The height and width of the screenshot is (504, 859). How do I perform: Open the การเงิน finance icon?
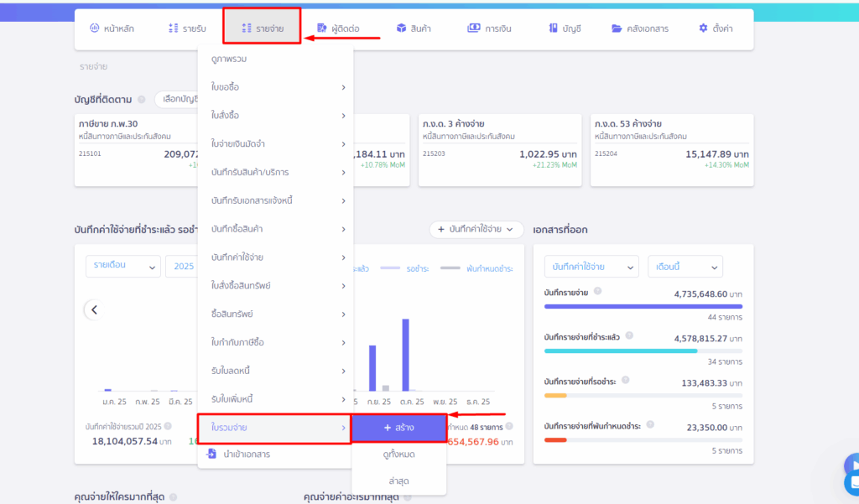tap(474, 29)
